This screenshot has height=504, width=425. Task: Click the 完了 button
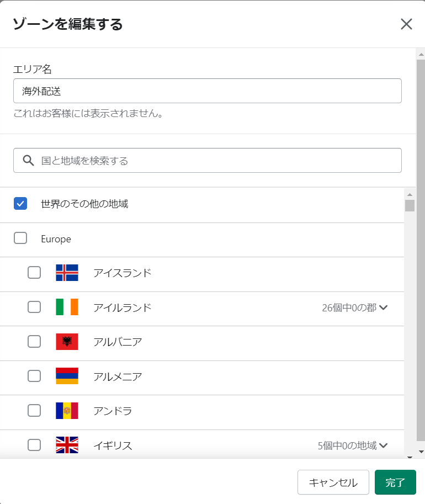(395, 482)
